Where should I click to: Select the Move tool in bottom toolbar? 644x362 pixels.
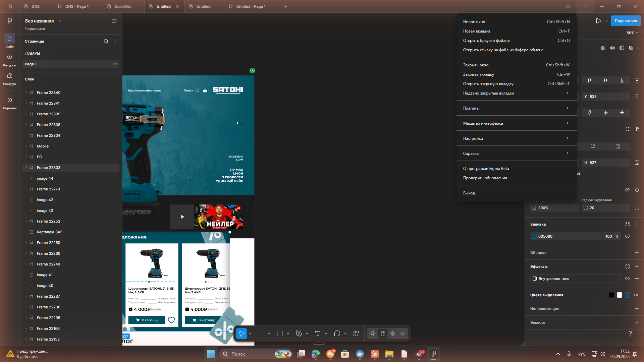point(241,334)
